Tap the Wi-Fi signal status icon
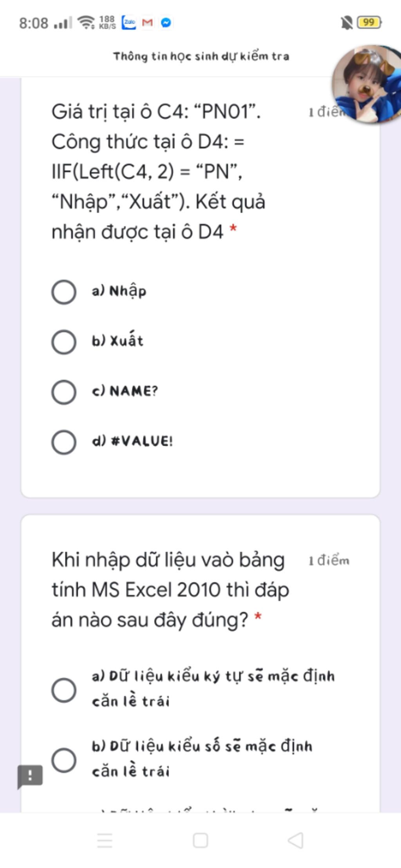This screenshot has width=401, height=868. coord(86,22)
